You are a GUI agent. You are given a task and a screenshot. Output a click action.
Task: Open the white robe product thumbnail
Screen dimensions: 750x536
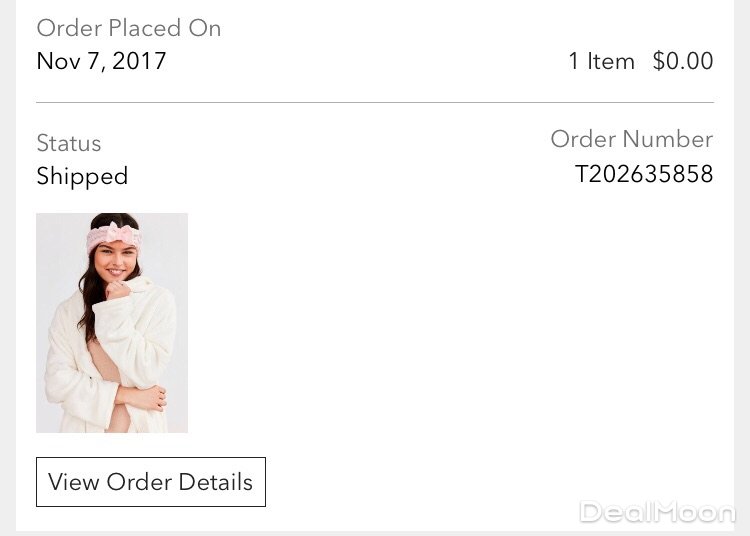point(112,322)
